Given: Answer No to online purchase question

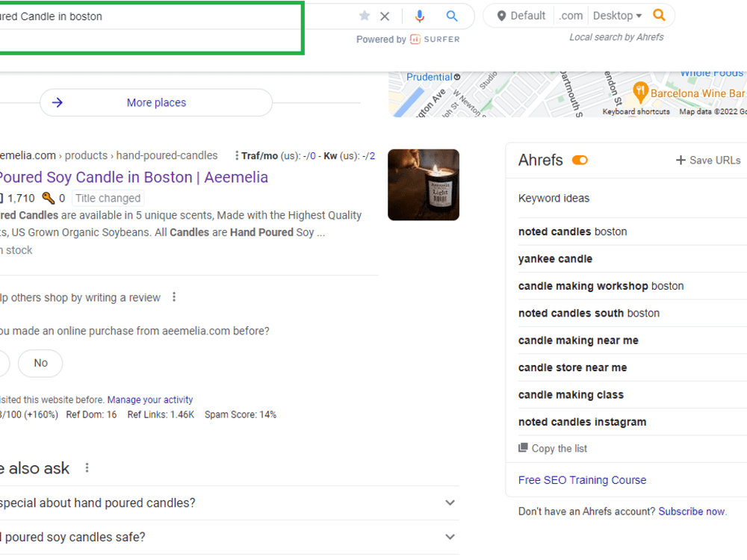Looking at the screenshot, I should 40,363.
